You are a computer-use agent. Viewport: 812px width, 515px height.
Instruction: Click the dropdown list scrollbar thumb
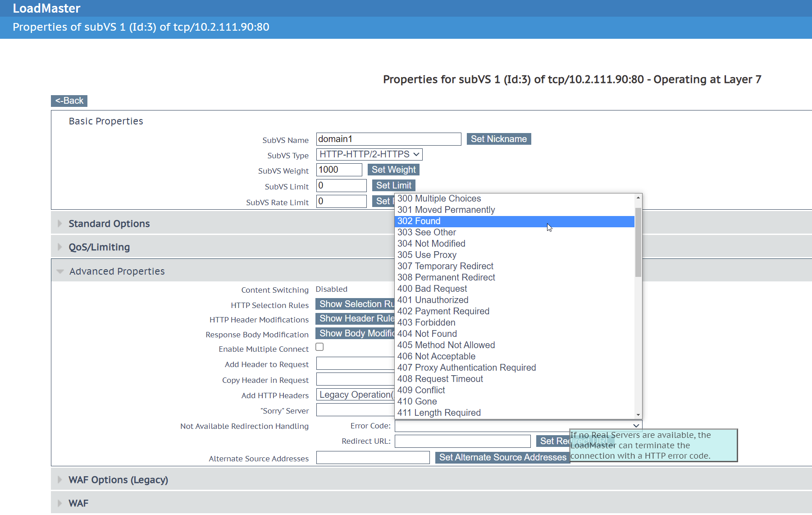click(x=638, y=242)
